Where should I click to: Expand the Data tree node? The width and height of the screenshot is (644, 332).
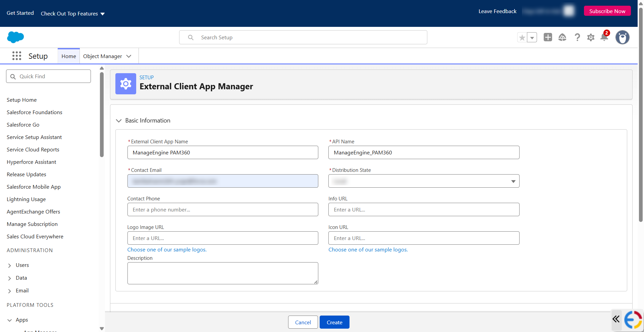click(x=9, y=278)
